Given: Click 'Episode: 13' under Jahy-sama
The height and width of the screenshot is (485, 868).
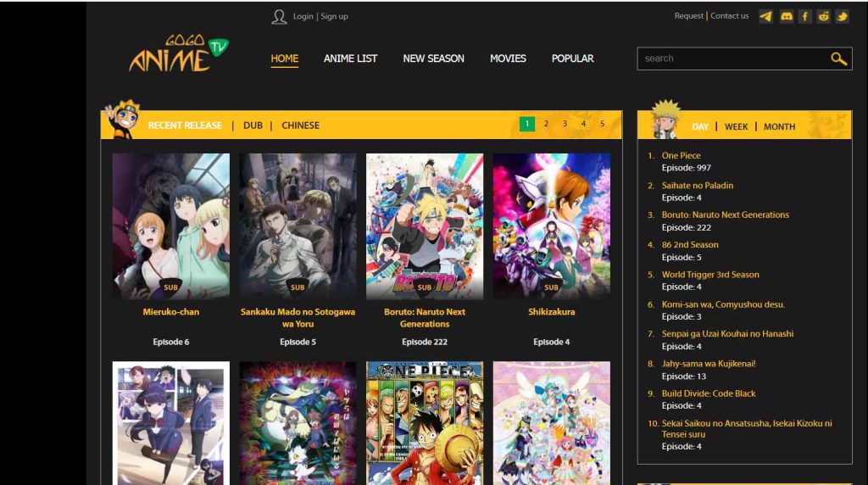Looking at the screenshot, I should [x=684, y=376].
